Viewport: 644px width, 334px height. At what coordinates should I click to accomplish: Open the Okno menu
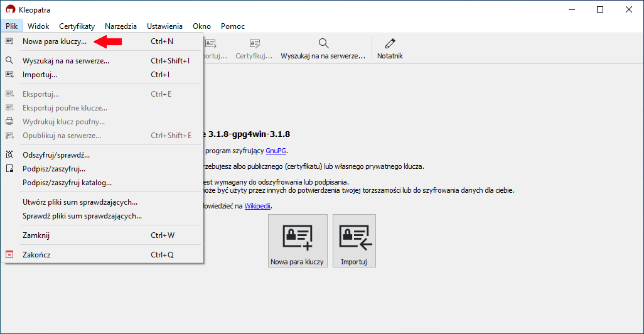(201, 26)
